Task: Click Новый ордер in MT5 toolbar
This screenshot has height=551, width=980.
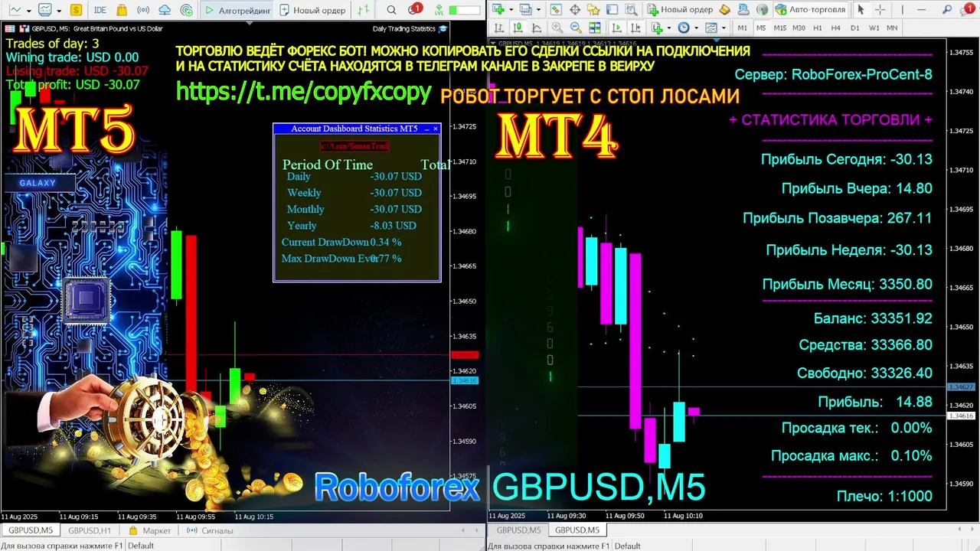Action: coord(312,10)
